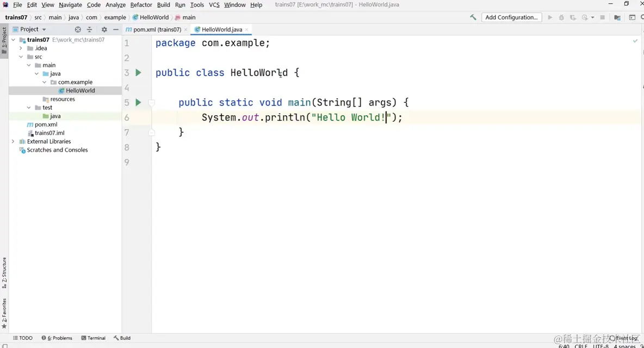Collapse the com.example package
Image resolution: width=644 pixels, height=348 pixels.
coord(45,82)
